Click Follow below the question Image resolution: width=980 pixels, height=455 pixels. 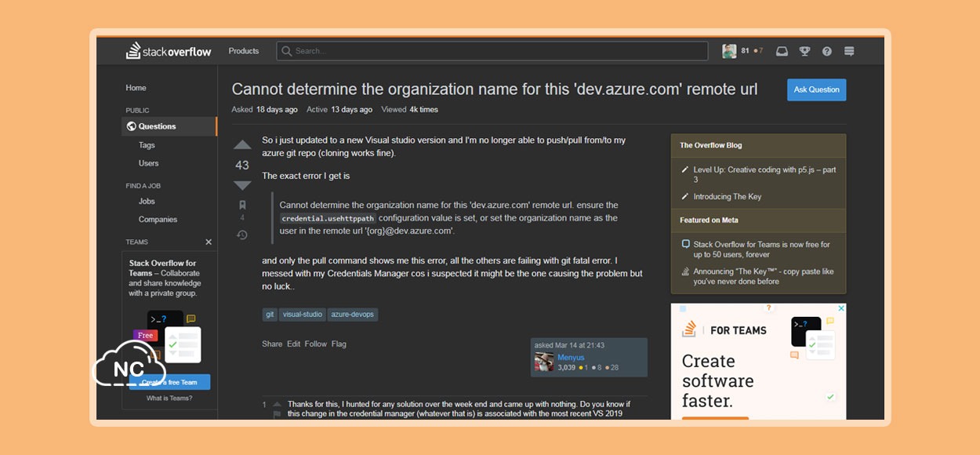[x=316, y=344]
